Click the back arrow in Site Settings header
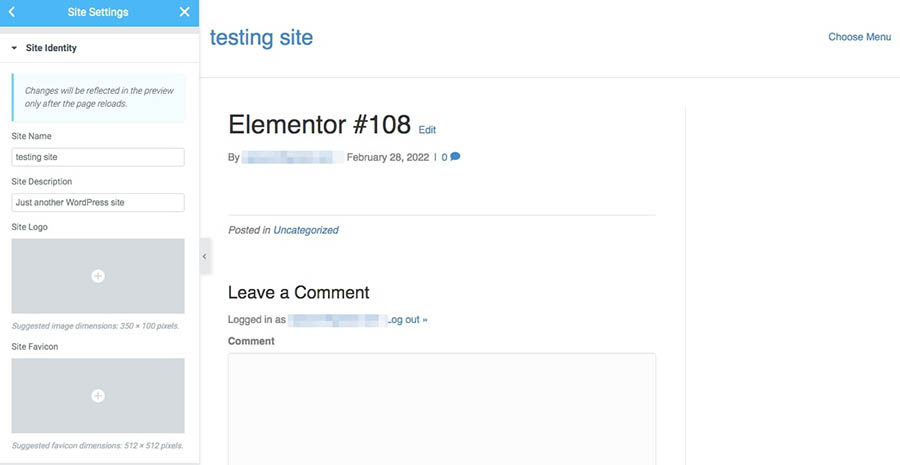Image resolution: width=900 pixels, height=465 pixels. 11,12
